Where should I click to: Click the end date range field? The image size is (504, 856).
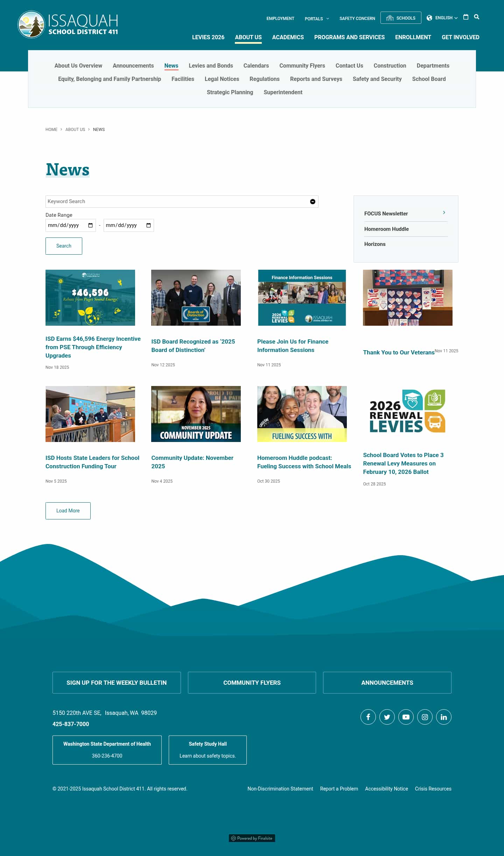click(x=128, y=225)
